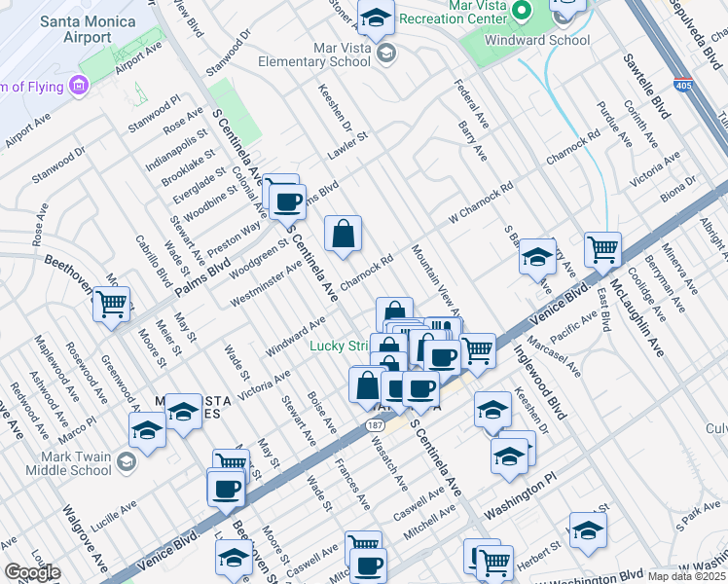Click the W Charnock Rd label

click(481, 202)
